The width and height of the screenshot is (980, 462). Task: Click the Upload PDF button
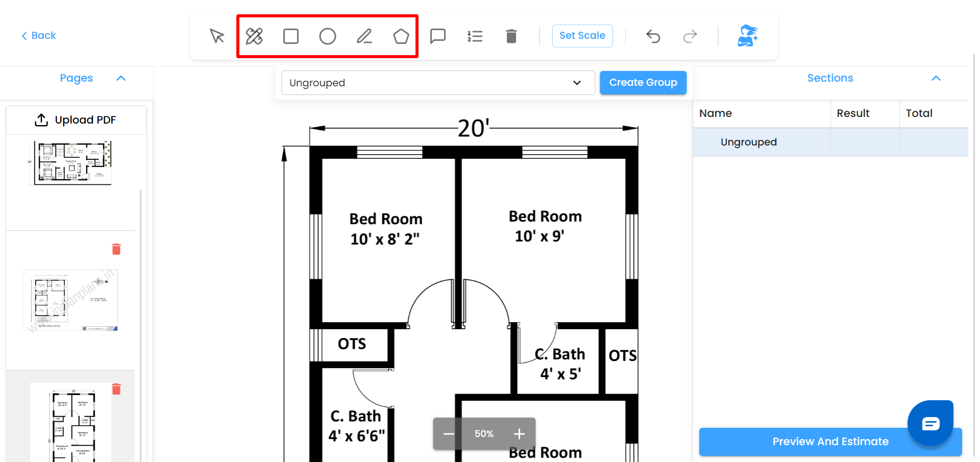[76, 120]
